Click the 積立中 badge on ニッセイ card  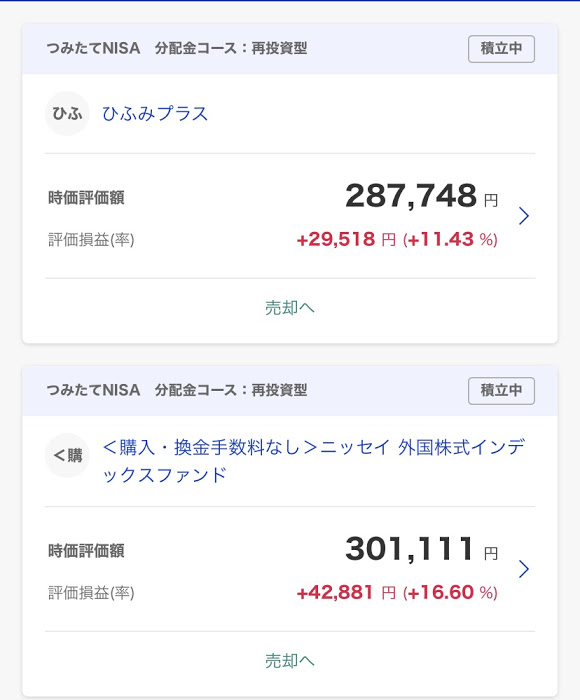tap(501, 391)
